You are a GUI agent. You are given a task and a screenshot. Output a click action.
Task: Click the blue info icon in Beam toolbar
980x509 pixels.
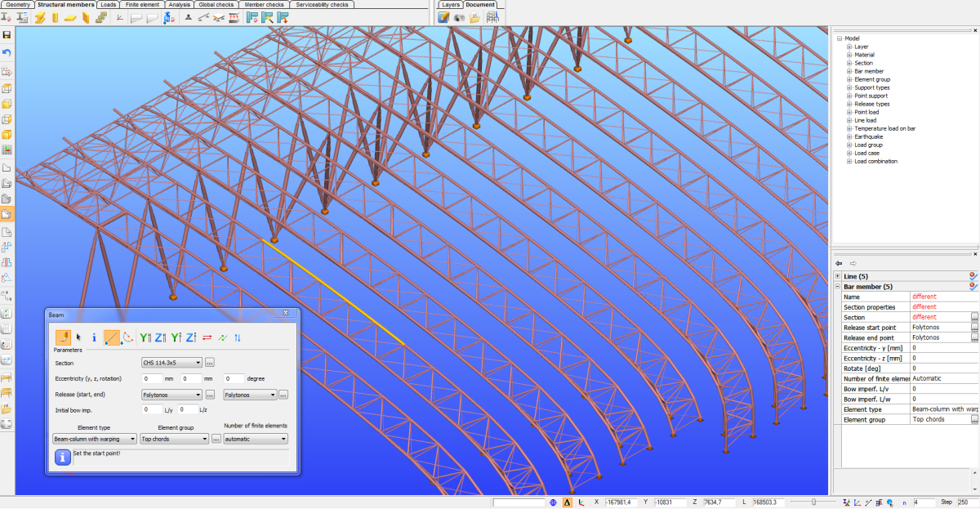click(94, 337)
